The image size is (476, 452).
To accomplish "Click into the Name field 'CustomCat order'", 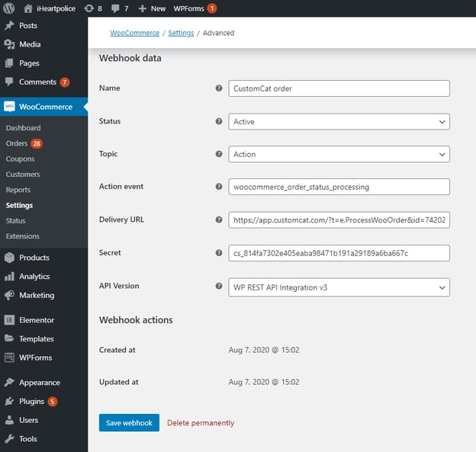I will [x=339, y=88].
